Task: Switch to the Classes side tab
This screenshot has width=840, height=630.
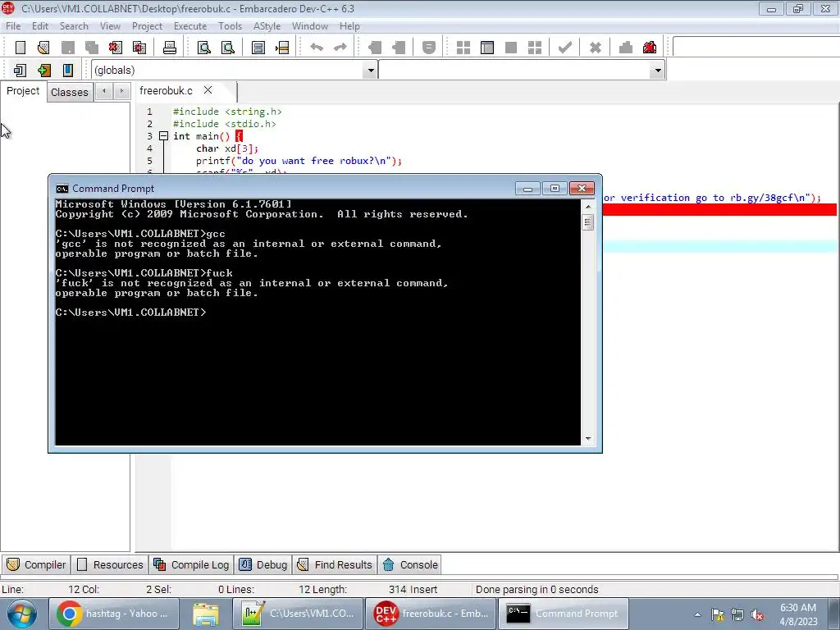Action: [70, 92]
